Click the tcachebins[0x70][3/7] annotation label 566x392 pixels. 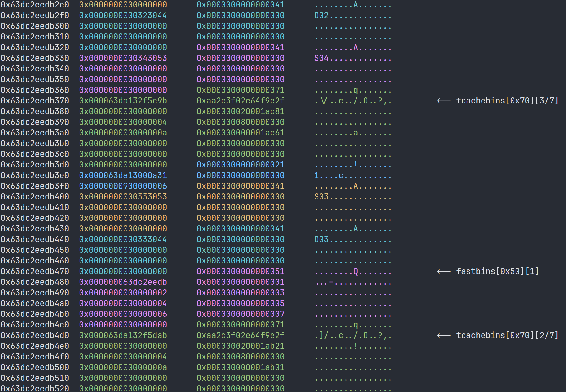click(x=507, y=101)
